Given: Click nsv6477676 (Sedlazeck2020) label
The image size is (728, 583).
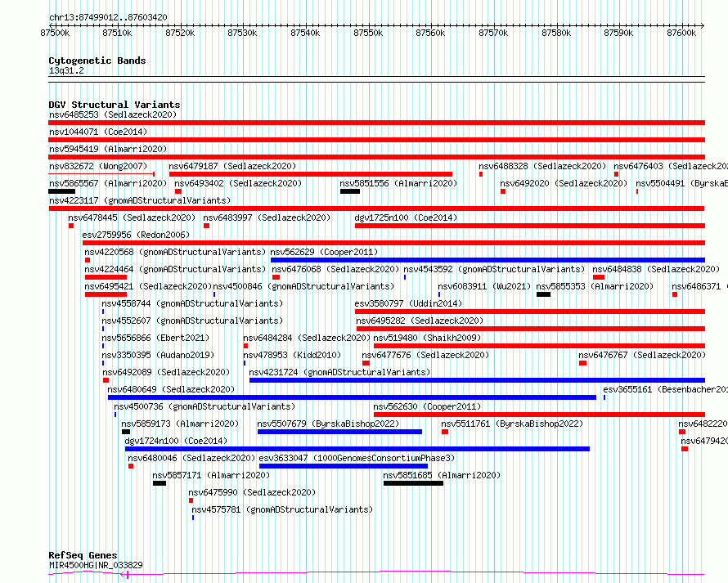Looking at the screenshot, I should pyautogui.click(x=425, y=355).
